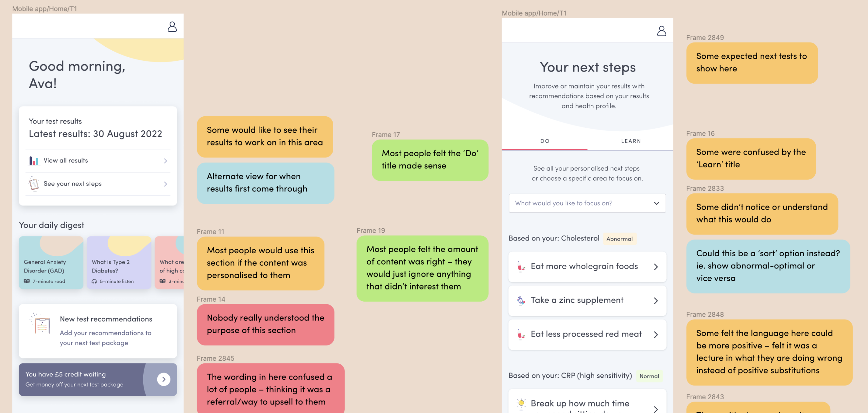This screenshot has height=413, width=868.
Task: Click the clipboard icon beside See your next steps
Action: pyautogui.click(x=34, y=184)
